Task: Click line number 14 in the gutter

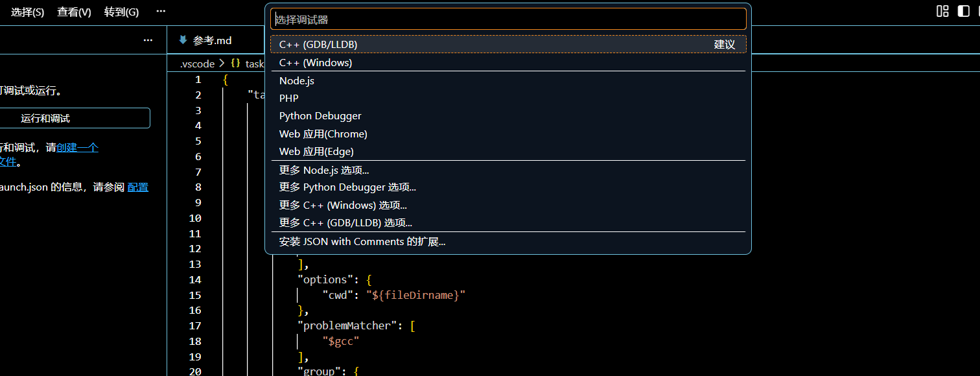Action: 195,279
